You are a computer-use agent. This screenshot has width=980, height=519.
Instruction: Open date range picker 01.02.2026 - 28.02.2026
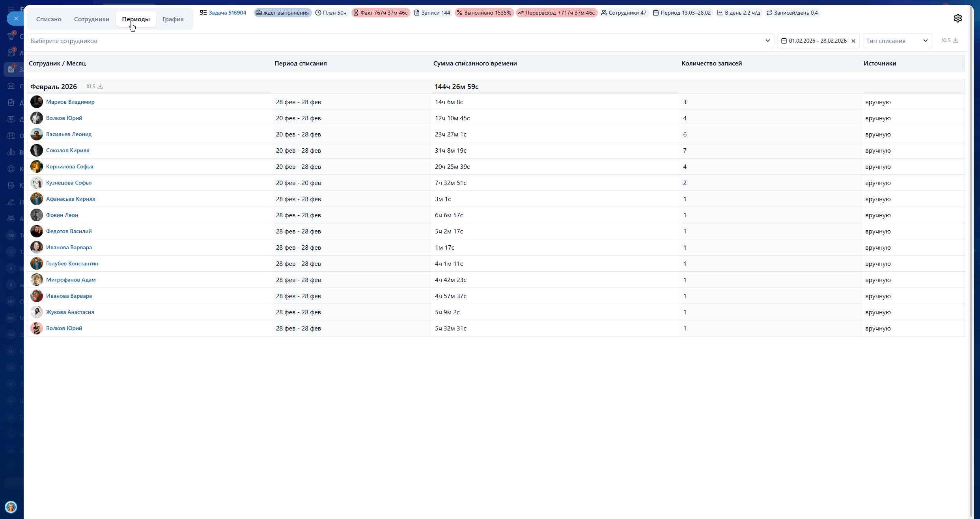(x=818, y=41)
